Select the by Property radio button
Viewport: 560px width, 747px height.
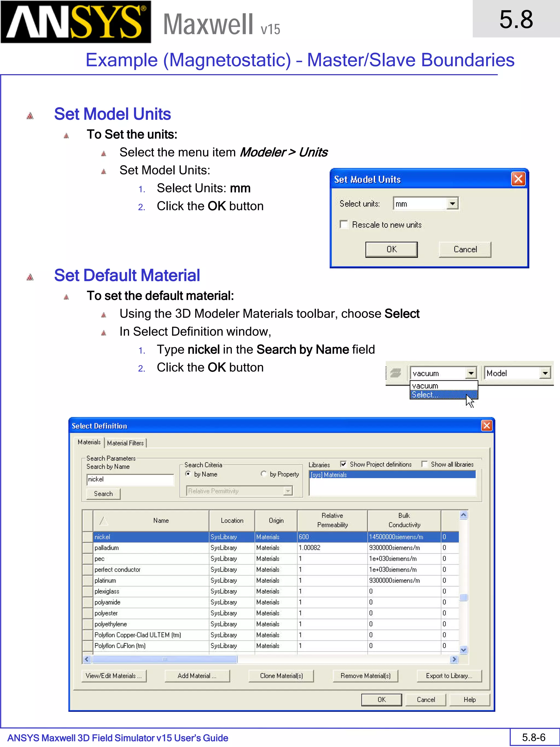pos(264,474)
